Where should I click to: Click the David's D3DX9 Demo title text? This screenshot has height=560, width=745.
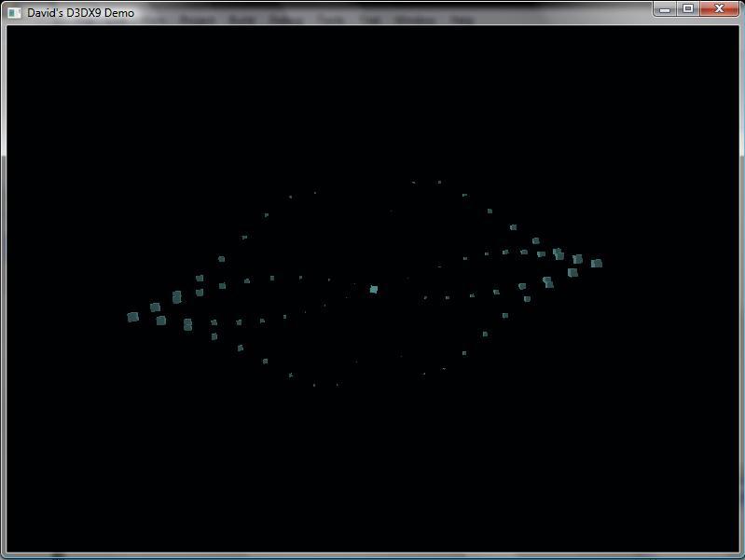[x=80, y=13]
